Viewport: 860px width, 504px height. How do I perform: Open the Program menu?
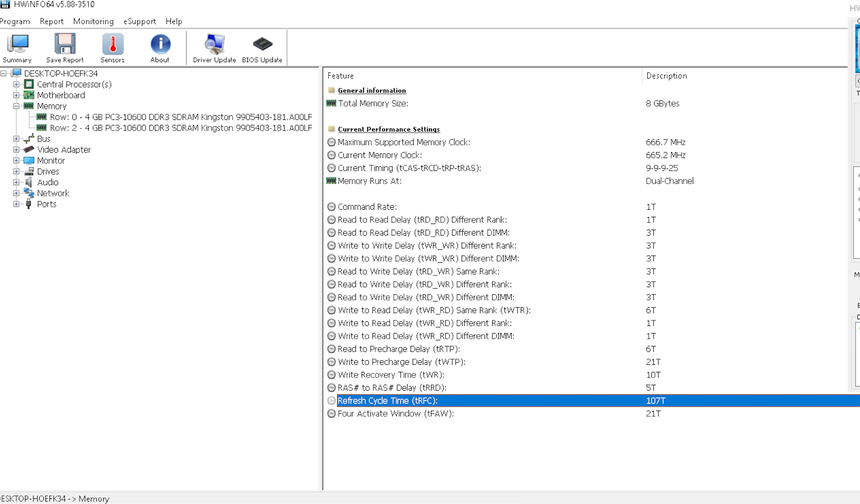coord(15,21)
